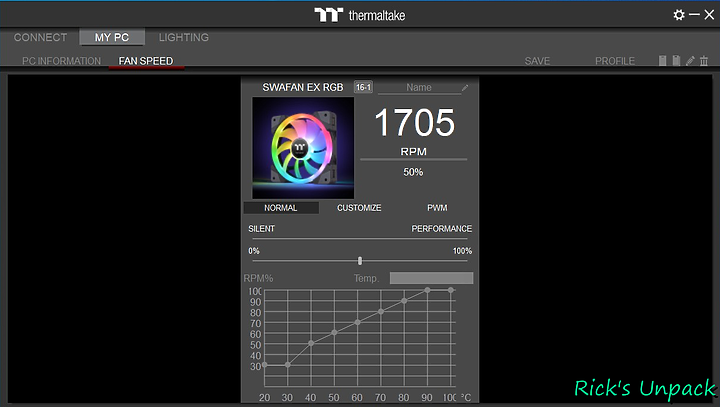Select NORMAL fan mode
The width and height of the screenshot is (720, 407).
click(x=281, y=208)
